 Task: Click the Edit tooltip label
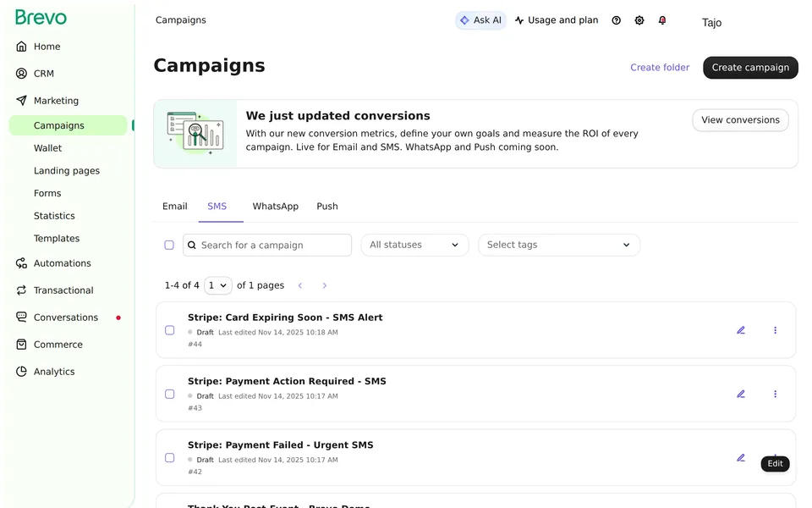point(776,464)
